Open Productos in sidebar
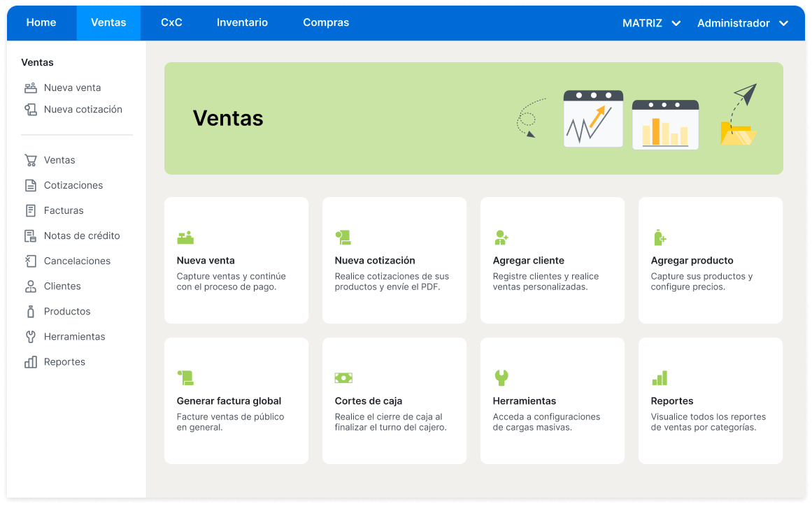The width and height of the screenshot is (812, 506). [67, 312]
